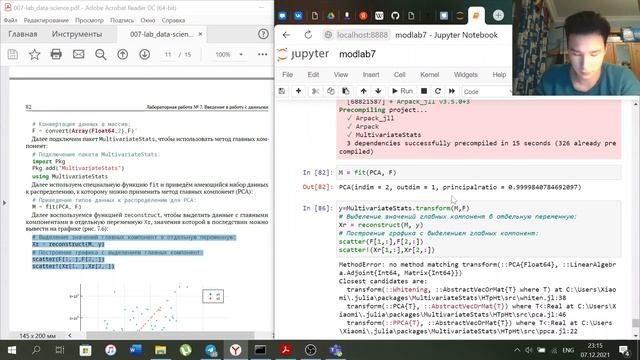Open the Jupyter View menu
640x360 pixels.
coord(341,75)
